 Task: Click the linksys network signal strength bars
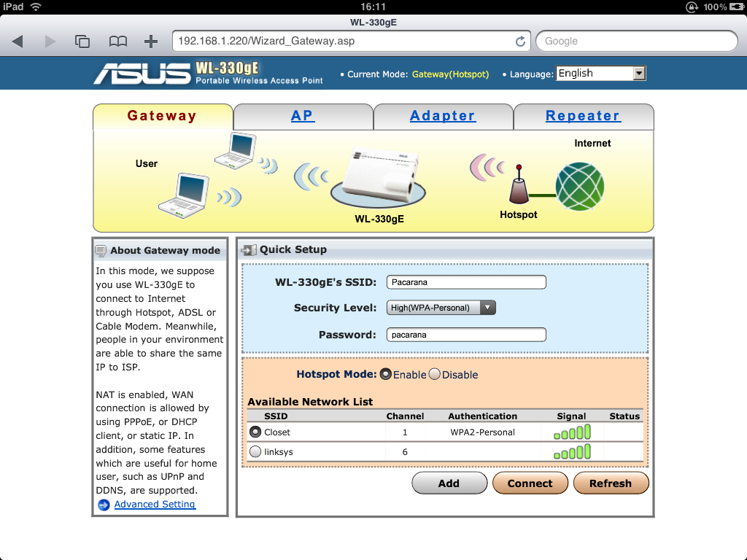coord(572,451)
